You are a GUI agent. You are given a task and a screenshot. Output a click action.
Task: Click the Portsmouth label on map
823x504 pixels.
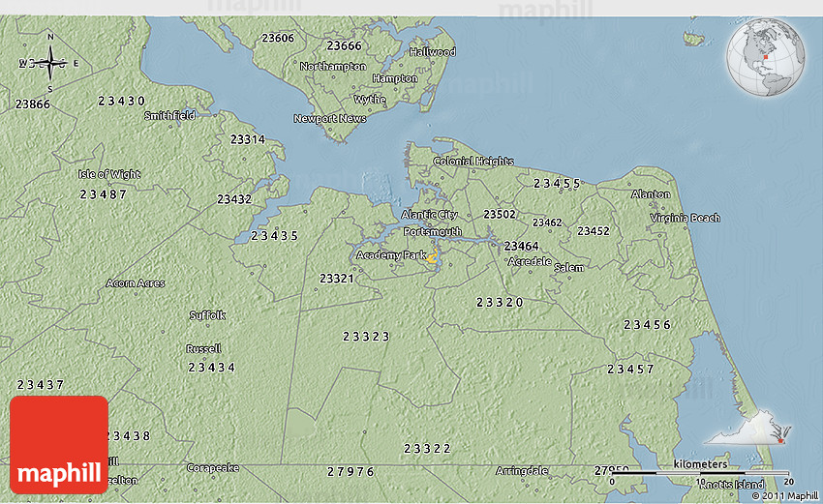[432, 232]
